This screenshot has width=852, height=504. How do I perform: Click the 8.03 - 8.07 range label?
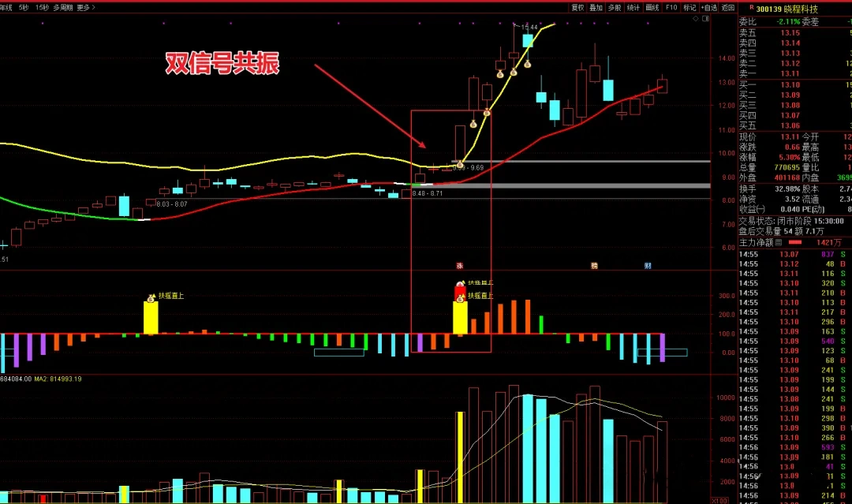(172, 204)
